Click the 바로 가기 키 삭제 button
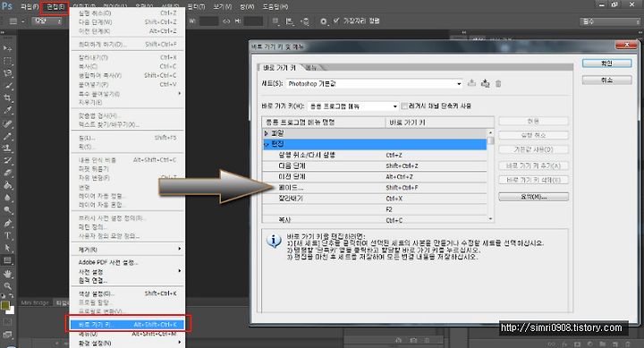 coord(533,180)
